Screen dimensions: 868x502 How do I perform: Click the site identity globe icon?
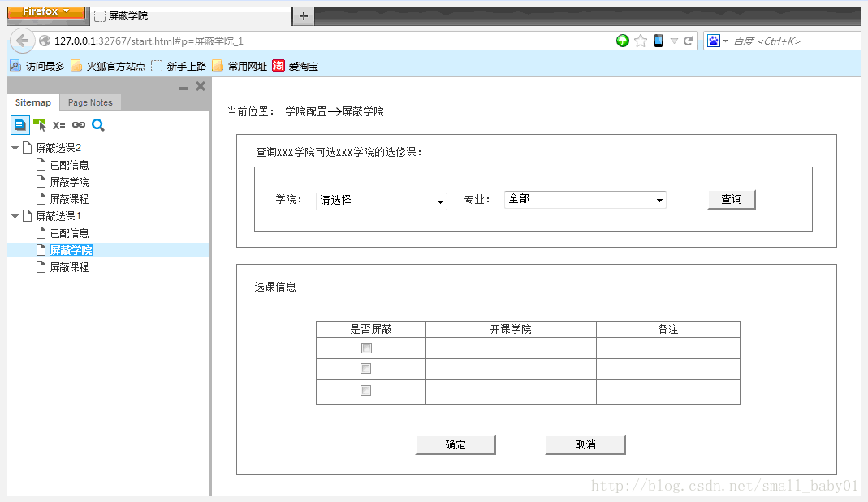[x=45, y=41]
